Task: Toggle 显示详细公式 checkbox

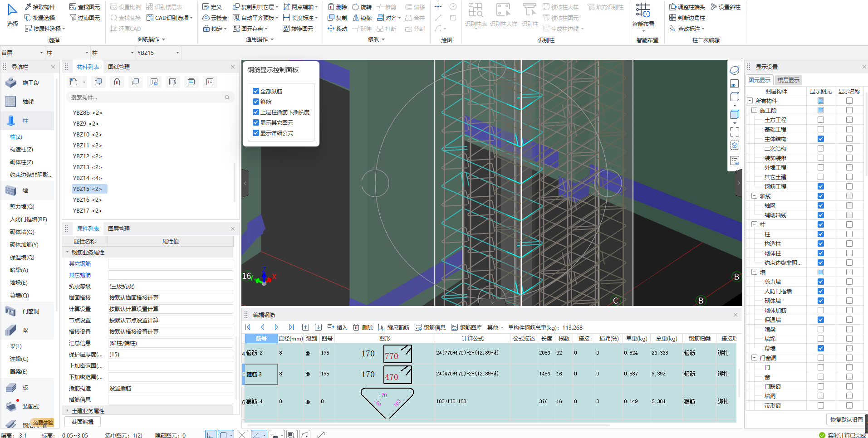Action: coord(256,133)
